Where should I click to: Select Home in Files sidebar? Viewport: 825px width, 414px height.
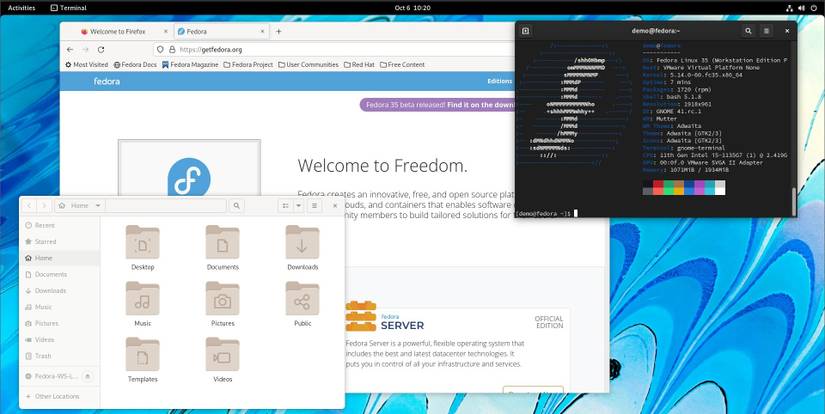pyautogui.click(x=59, y=258)
